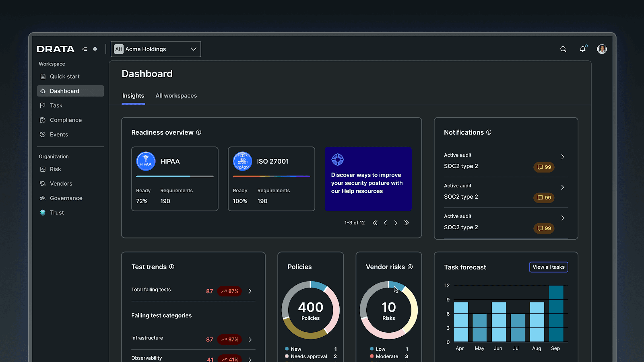Open Compliance in the sidebar
This screenshot has width=644, height=362.
pos(70,120)
